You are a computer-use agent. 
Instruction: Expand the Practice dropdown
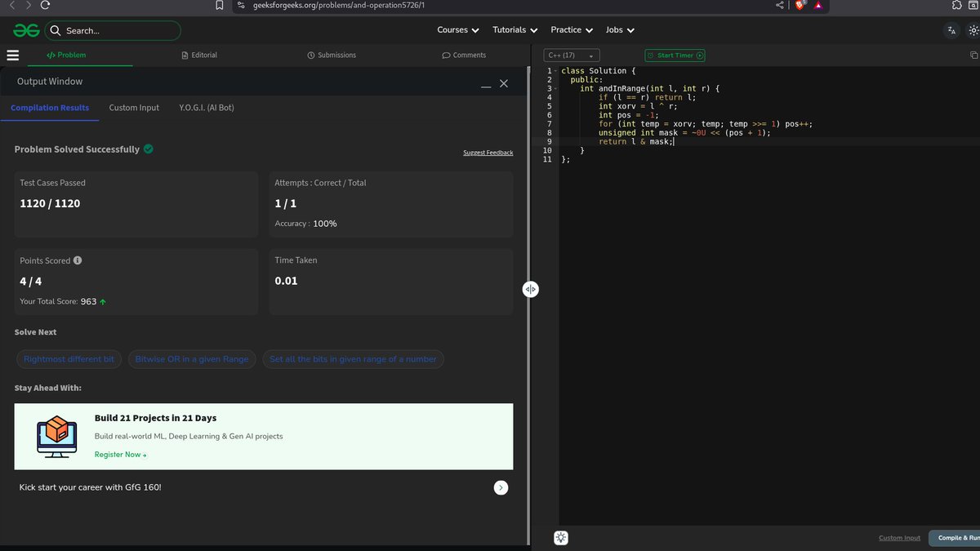pos(571,29)
